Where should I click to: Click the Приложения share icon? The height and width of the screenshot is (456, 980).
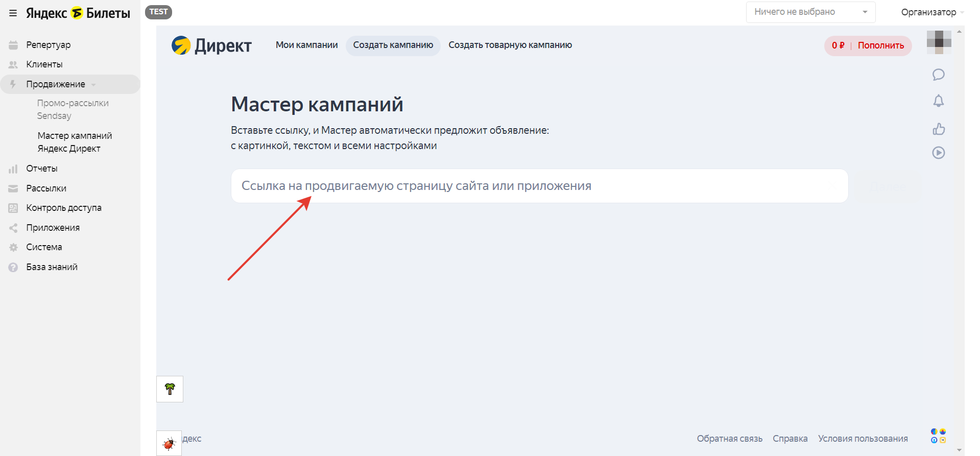(13, 228)
